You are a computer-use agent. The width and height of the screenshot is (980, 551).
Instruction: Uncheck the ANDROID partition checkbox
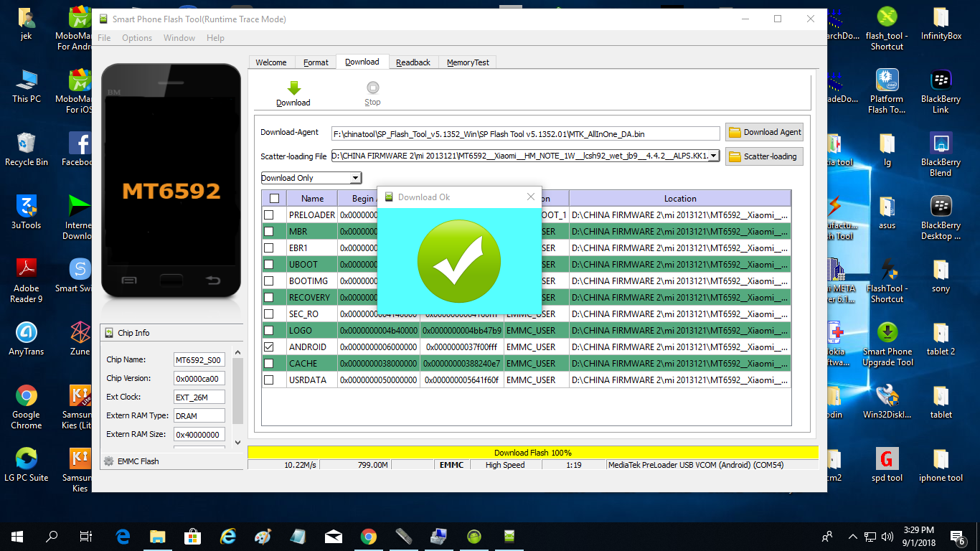(269, 347)
